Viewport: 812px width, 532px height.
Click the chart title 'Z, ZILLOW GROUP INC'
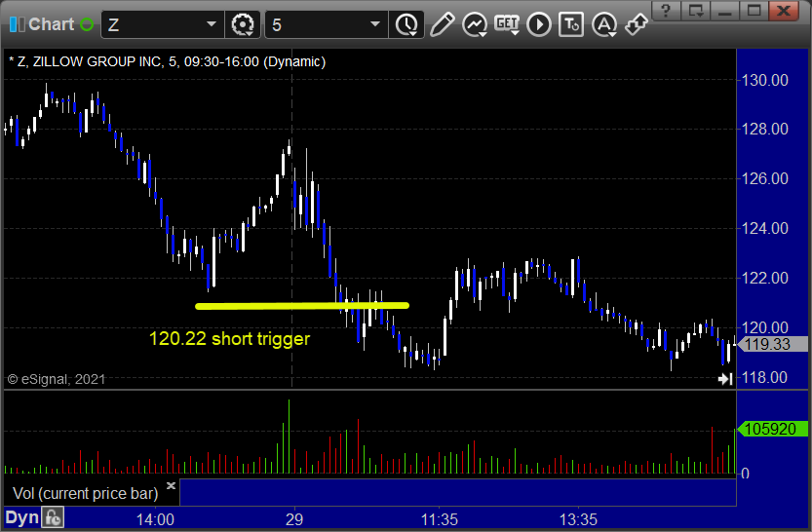pos(89,61)
